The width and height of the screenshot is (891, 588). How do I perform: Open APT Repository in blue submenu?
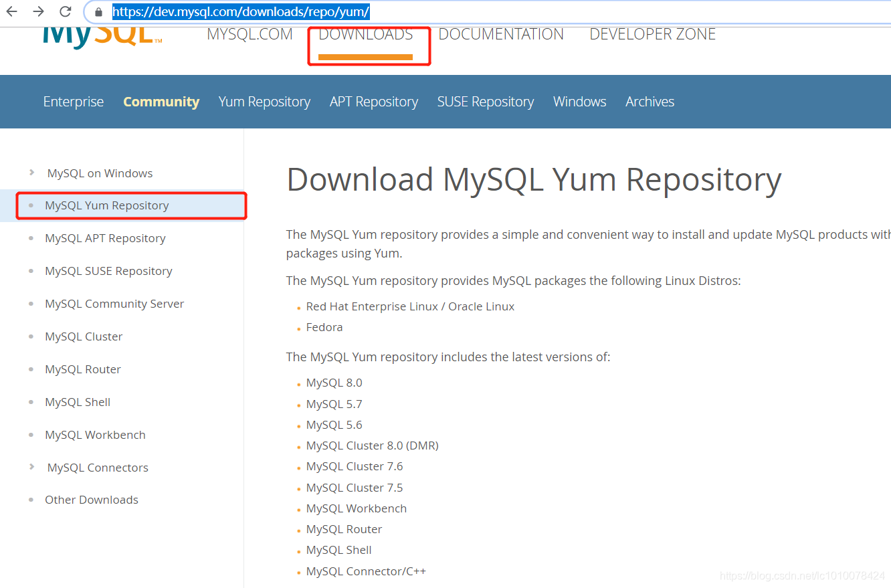pyautogui.click(x=374, y=102)
